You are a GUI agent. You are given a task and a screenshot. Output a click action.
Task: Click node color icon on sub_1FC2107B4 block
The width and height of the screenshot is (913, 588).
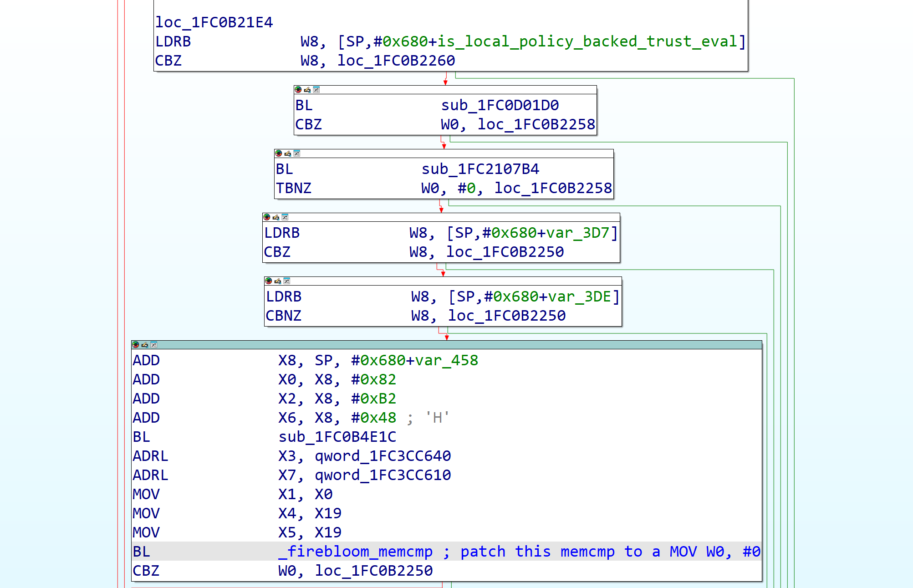[x=278, y=153]
